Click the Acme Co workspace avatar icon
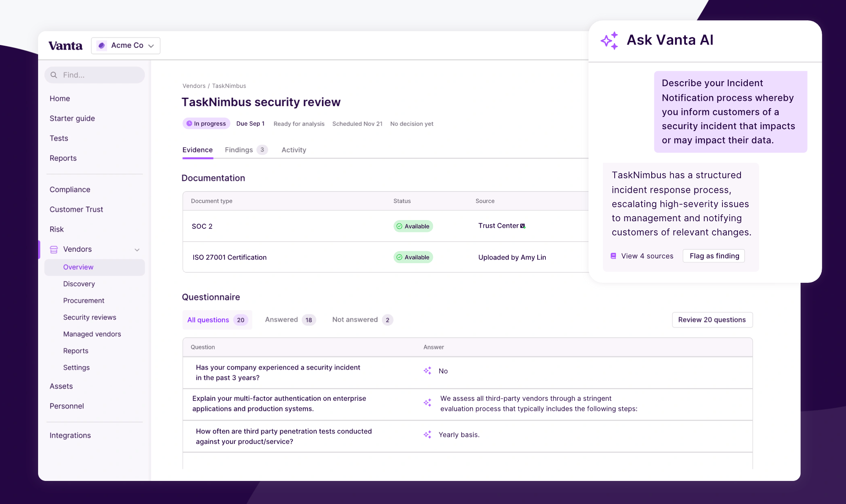Screen dimensions: 846x504 pos(102,45)
